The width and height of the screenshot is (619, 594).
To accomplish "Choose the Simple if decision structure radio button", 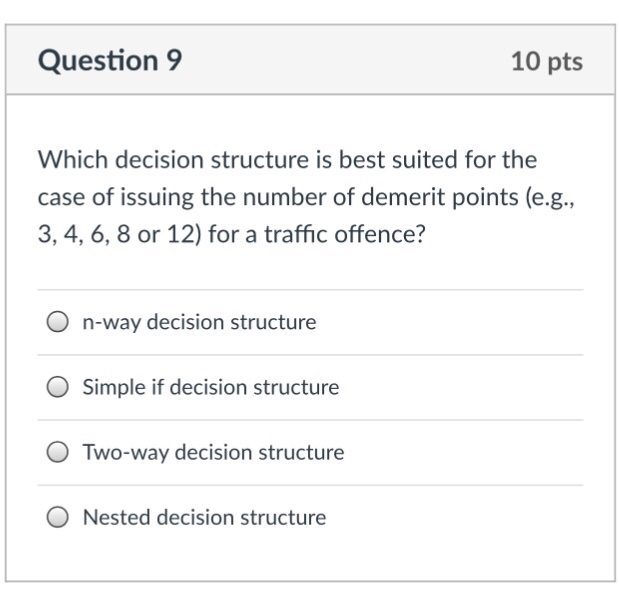I will 59,388.
